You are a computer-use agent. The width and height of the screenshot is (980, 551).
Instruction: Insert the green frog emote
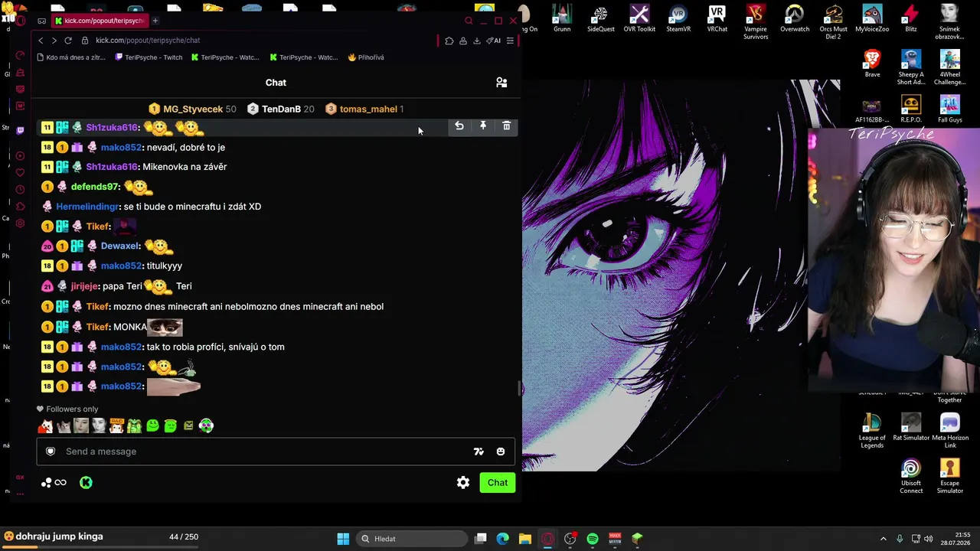coord(135,425)
